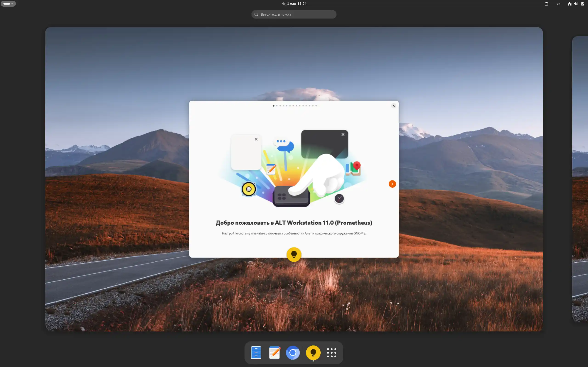Open the wired network status icon
This screenshot has width=588, height=367.
(x=569, y=4)
